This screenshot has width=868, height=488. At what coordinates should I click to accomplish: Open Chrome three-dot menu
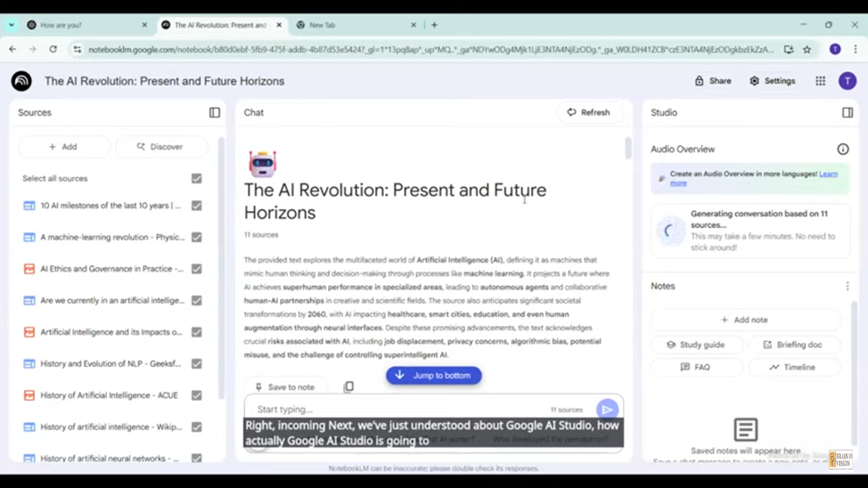pos(855,49)
